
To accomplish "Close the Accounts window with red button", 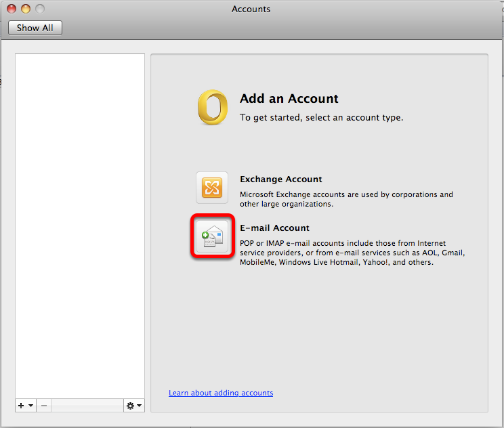I will click(12, 9).
